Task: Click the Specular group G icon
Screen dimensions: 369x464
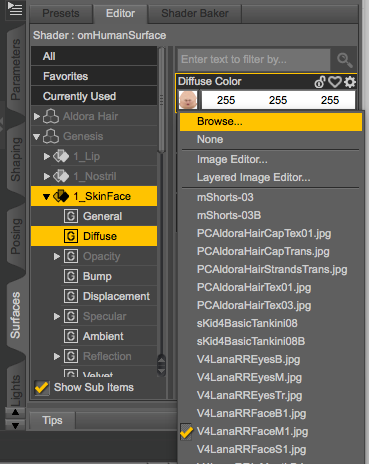Action: click(x=71, y=316)
